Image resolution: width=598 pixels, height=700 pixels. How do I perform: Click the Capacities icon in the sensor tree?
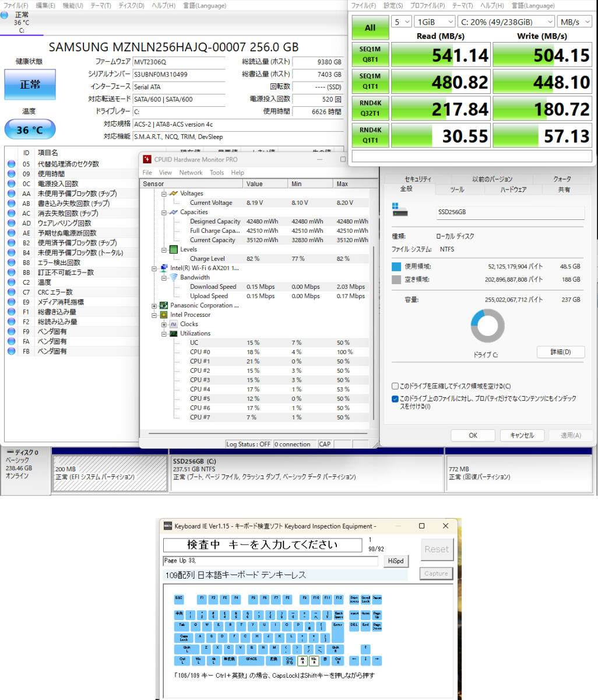173,212
